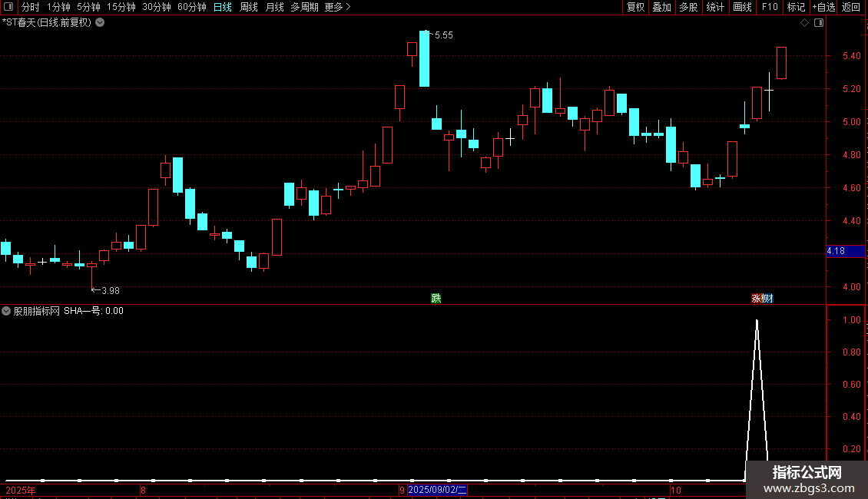This screenshot has height=499, width=868.
Task: Click the 2025/09/02/二 date marker
Action: (x=437, y=490)
